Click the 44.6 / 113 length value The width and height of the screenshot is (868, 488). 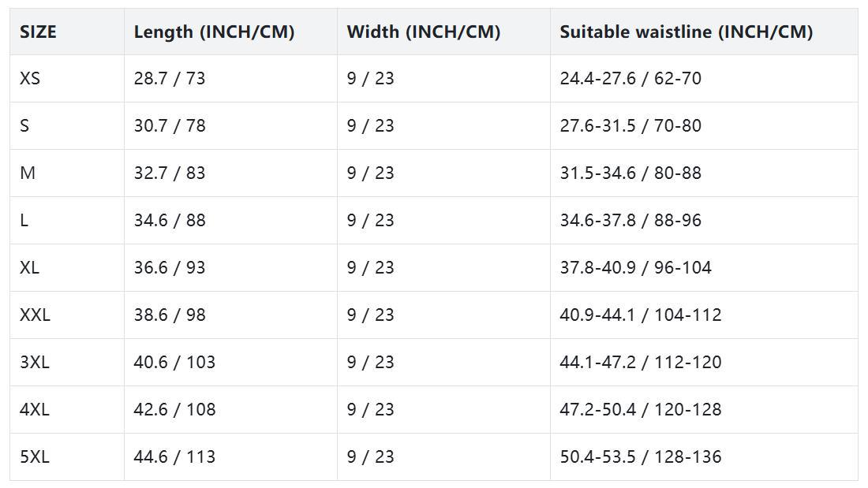[x=174, y=457]
